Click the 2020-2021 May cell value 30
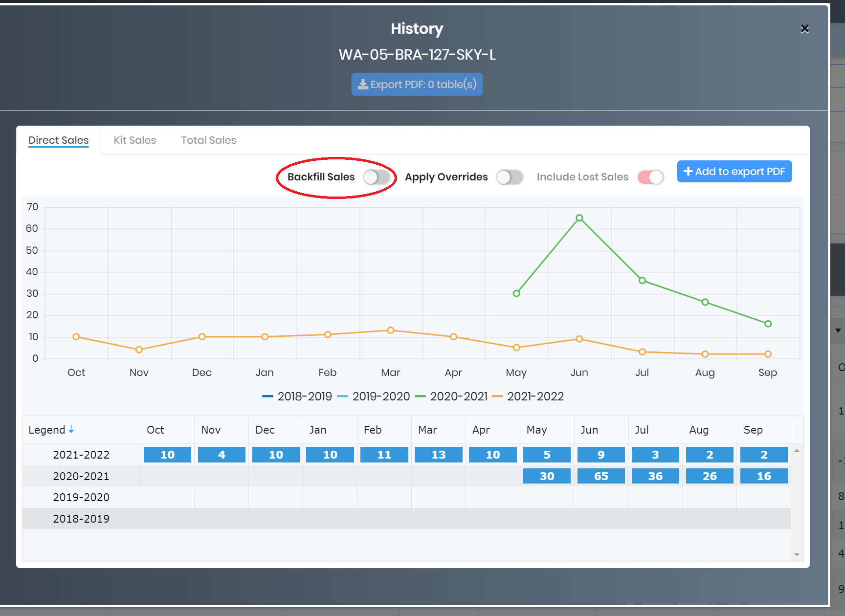 click(x=547, y=476)
